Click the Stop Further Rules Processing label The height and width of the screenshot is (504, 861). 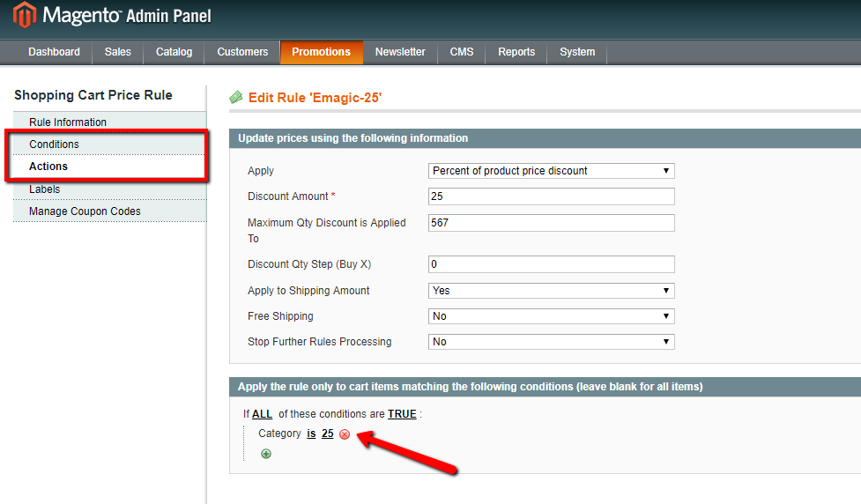[x=320, y=342]
